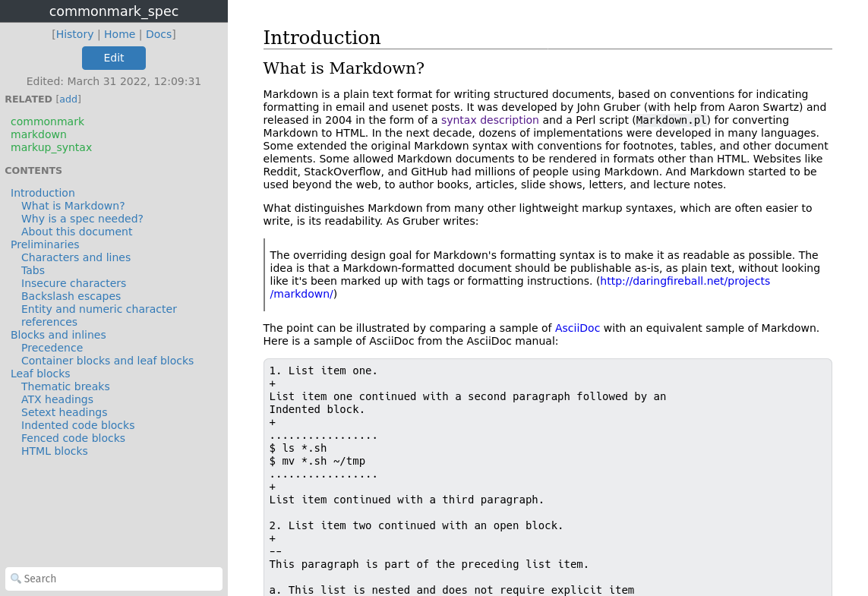868x596 pixels.
Task: Open the 'syntax description' inline link
Action: 489,120
